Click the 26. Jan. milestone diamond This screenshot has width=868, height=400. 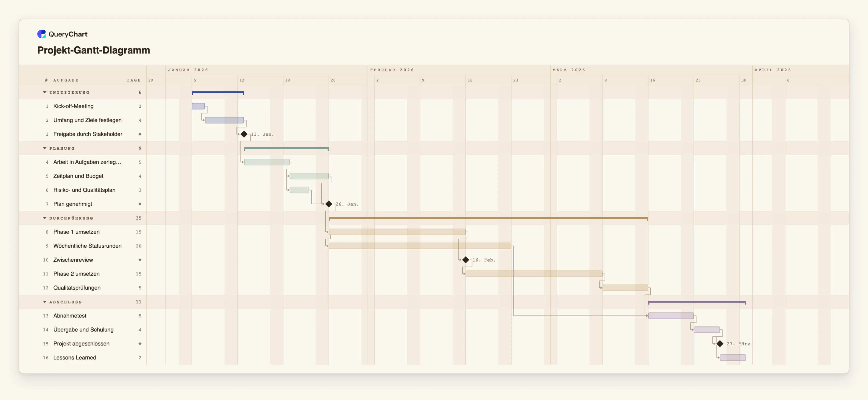pyautogui.click(x=329, y=204)
